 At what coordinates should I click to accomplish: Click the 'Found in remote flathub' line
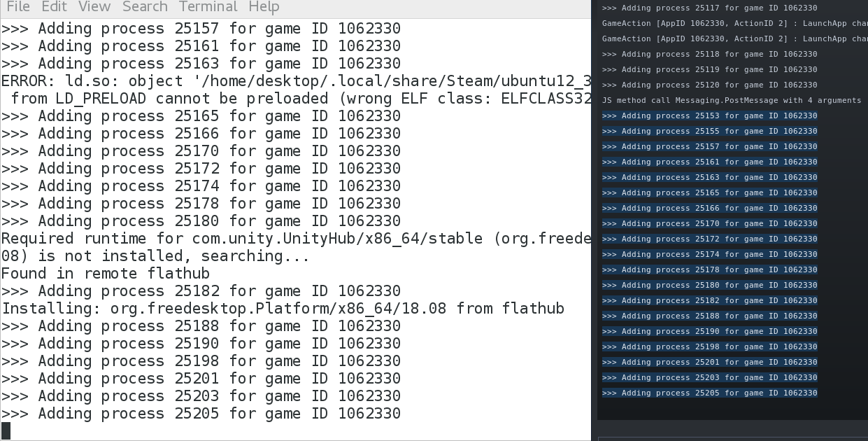tap(105, 274)
